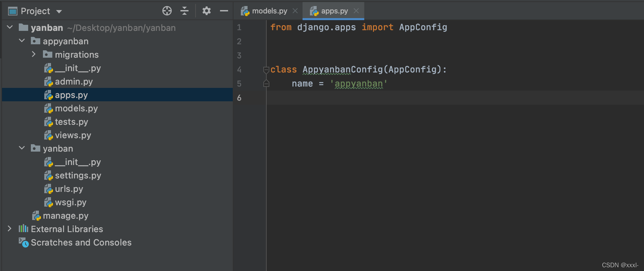The height and width of the screenshot is (271, 644).
Task: Click the AppConfig import name on line 1
Action: pos(423,27)
